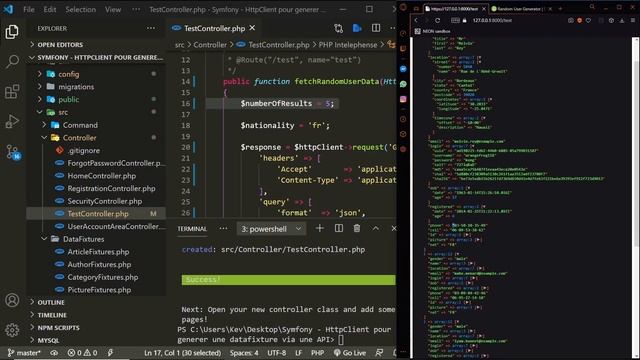640x360 pixels.
Task: Click the master branch indicator in the status bar
Action: pyautogui.click(x=24, y=353)
